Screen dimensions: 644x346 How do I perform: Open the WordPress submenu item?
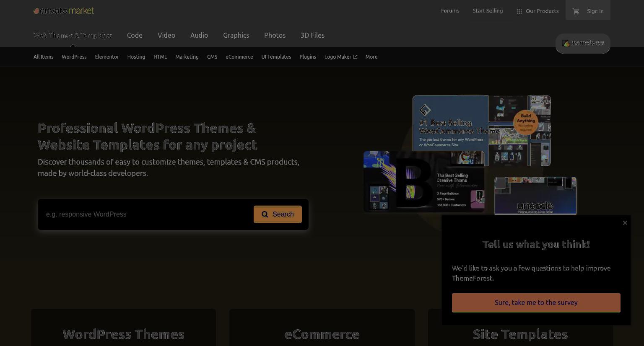pos(74,57)
